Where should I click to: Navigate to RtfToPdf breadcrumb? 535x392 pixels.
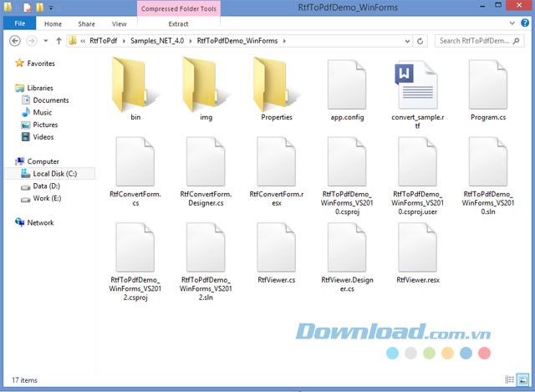[x=104, y=41]
